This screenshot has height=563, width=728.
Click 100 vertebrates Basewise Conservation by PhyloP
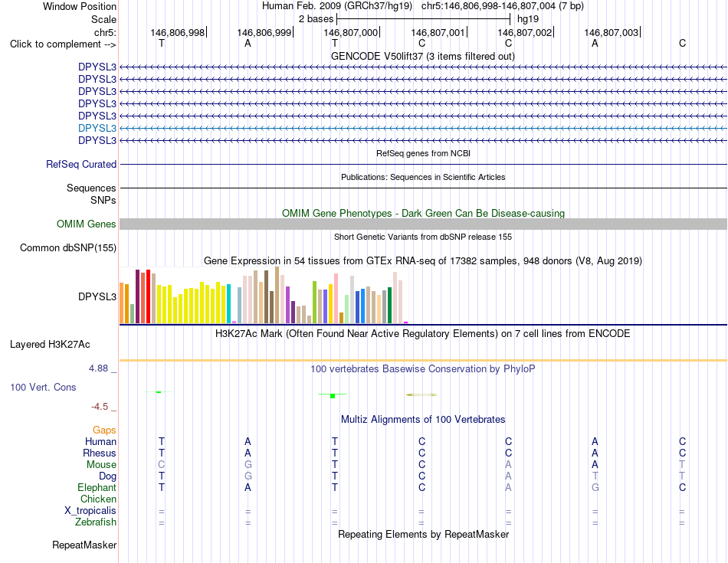[423, 369]
